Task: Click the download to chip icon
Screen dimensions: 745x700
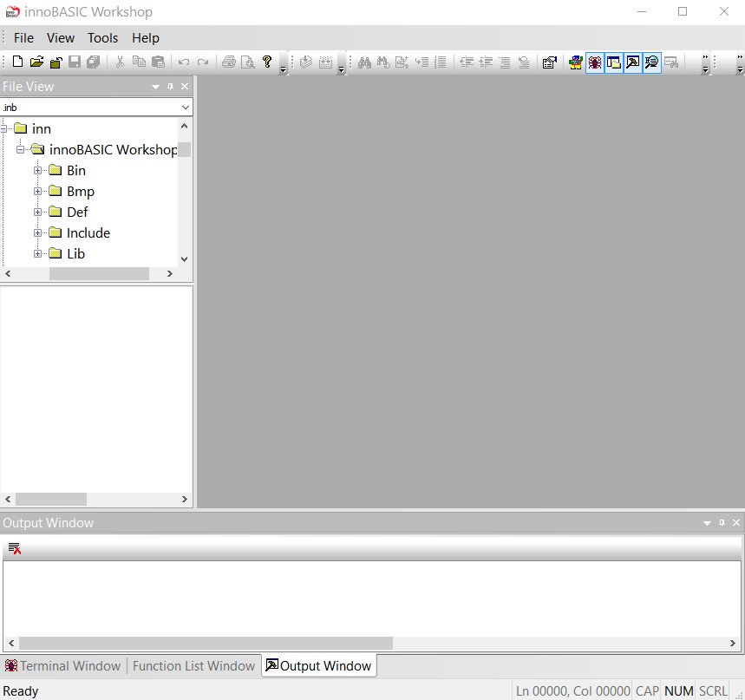Action: click(x=325, y=62)
